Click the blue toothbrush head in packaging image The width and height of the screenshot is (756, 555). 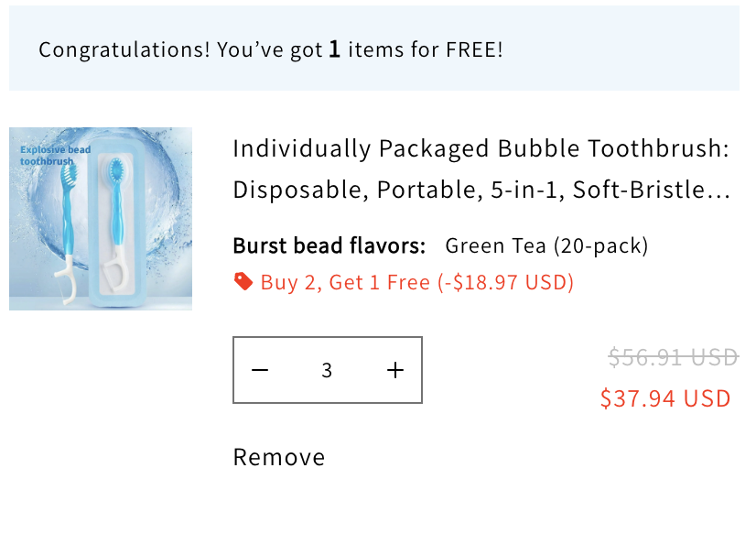pyautogui.click(x=116, y=170)
